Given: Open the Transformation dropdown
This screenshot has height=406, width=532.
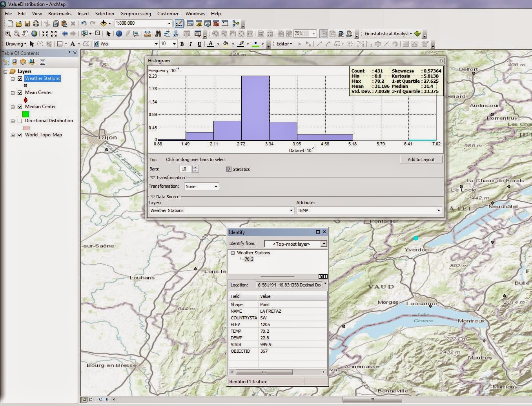Looking at the screenshot, I should tap(216, 186).
